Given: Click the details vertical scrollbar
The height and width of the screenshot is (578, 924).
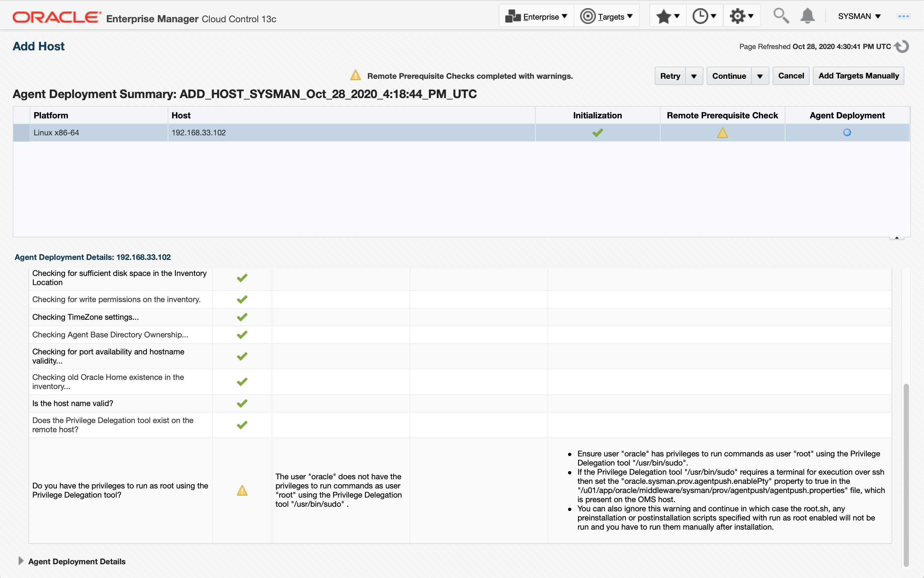Looking at the screenshot, I should coord(906,475).
